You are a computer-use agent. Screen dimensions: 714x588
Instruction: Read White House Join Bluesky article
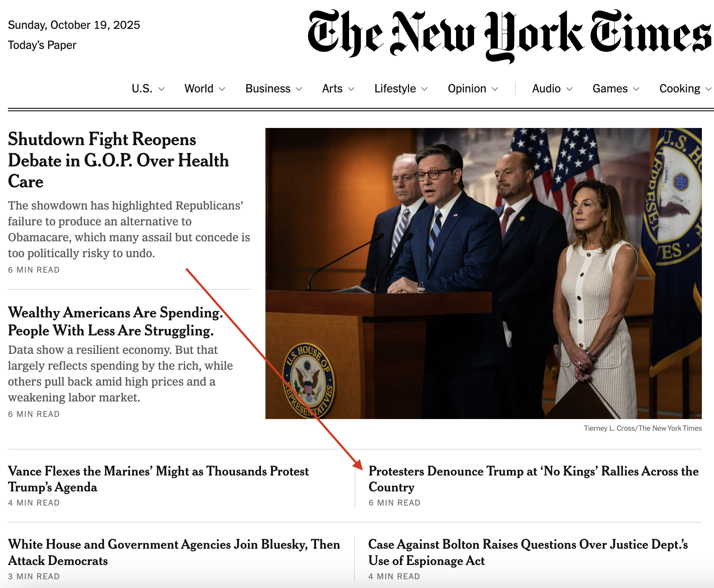click(173, 552)
